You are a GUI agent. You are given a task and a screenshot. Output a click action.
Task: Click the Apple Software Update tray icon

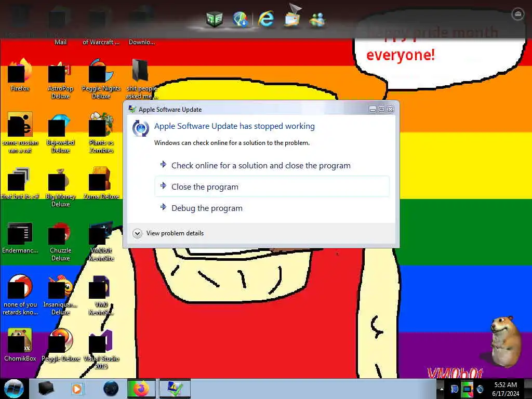480,389
